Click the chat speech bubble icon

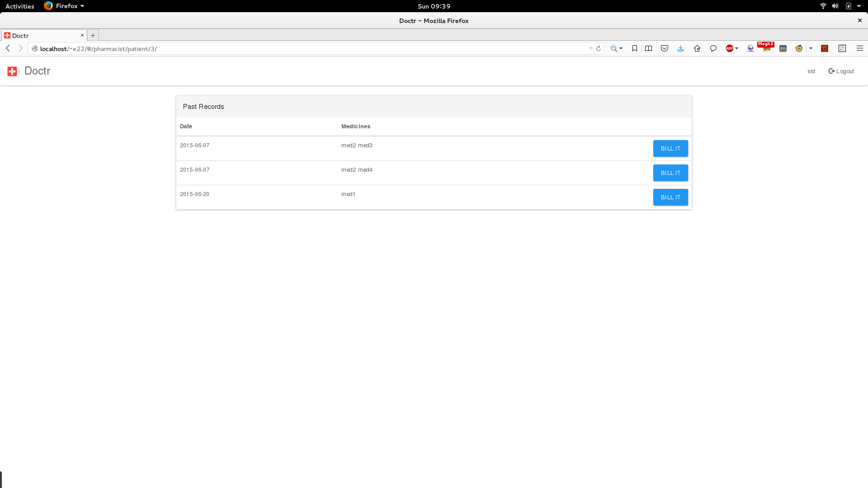click(713, 48)
